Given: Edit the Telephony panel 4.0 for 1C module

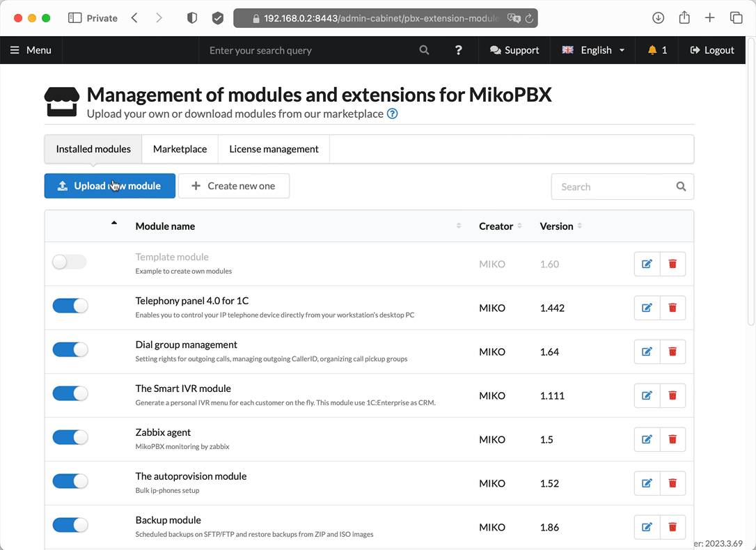Looking at the screenshot, I should point(647,308).
